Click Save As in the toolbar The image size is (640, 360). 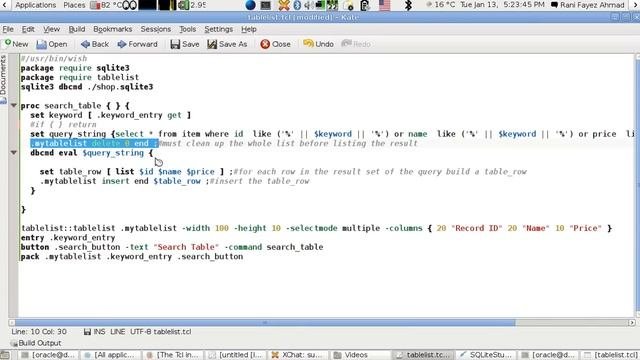tap(227, 44)
